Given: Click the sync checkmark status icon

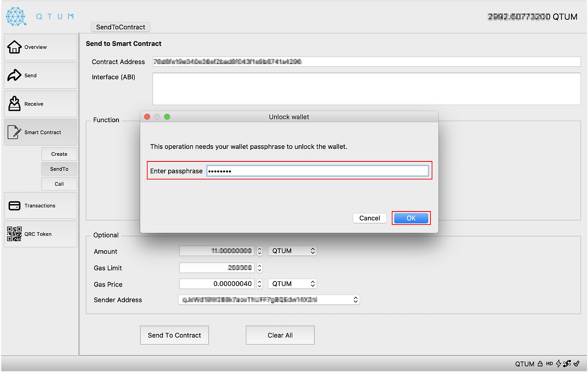Looking at the screenshot, I should pyautogui.click(x=577, y=364).
